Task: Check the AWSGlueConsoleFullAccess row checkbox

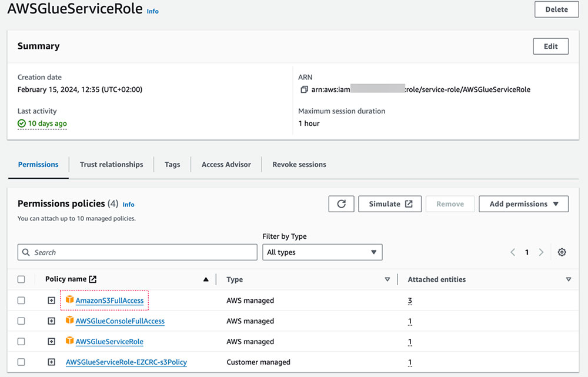Action: [x=21, y=321]
